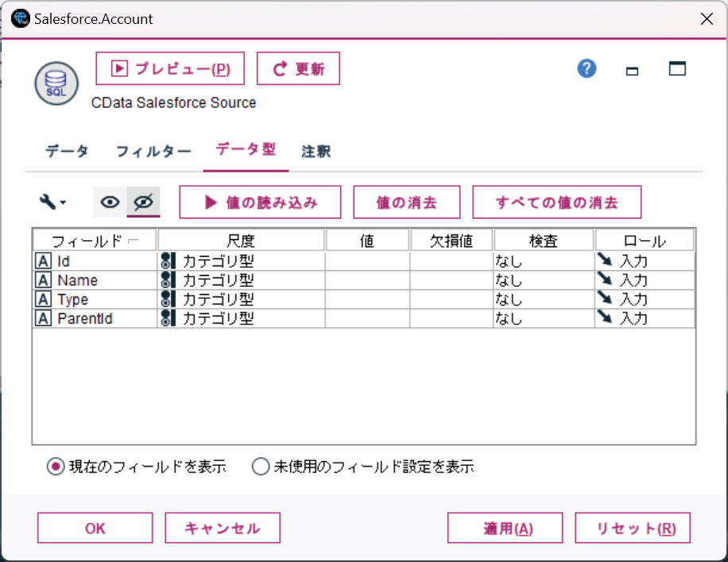Click the 値の読み込み button
Screen dimensions: 728x562
point(260,203)
